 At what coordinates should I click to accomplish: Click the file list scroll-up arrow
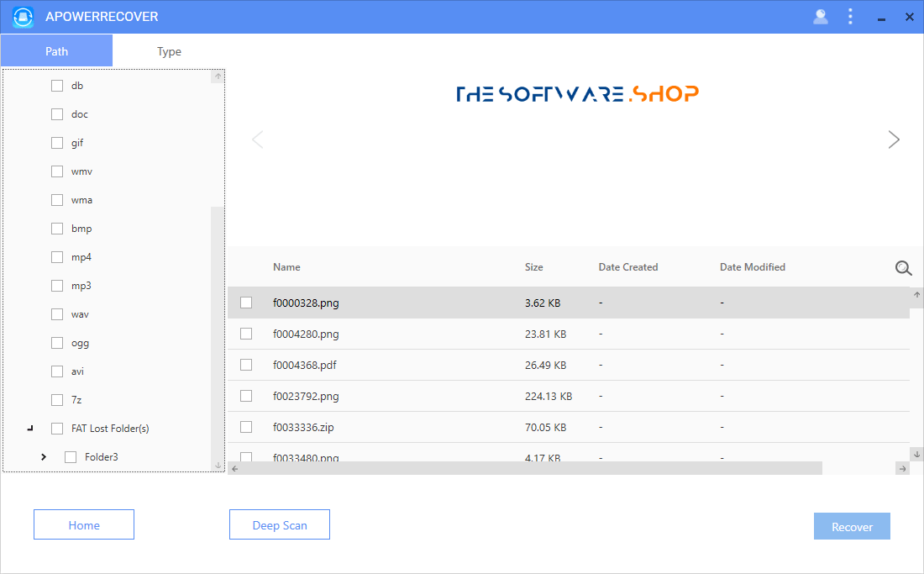pos(917,294)
